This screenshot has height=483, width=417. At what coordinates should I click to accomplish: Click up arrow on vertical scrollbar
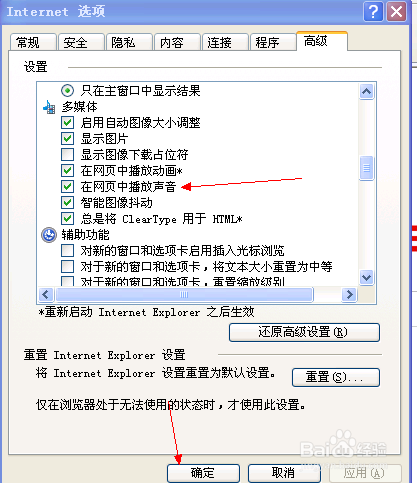[367, 91]
